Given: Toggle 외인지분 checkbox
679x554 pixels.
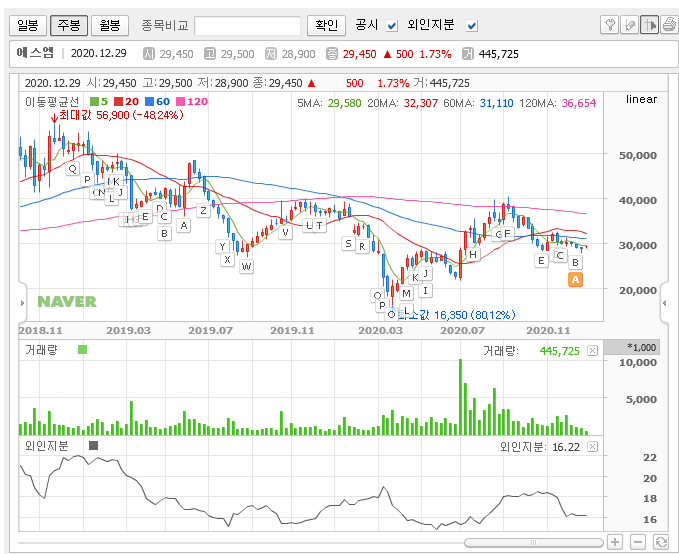Looking at the screenshot, I should 472,26.
